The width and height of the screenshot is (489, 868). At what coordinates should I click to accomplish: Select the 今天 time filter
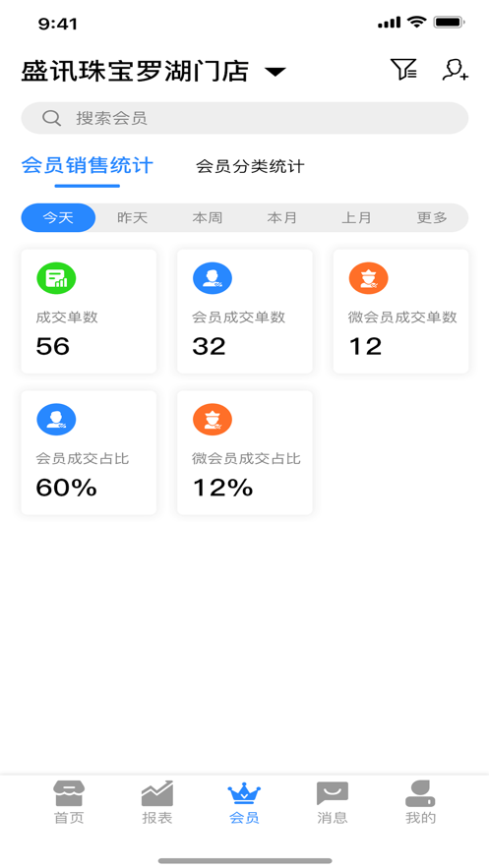point(58,217)
